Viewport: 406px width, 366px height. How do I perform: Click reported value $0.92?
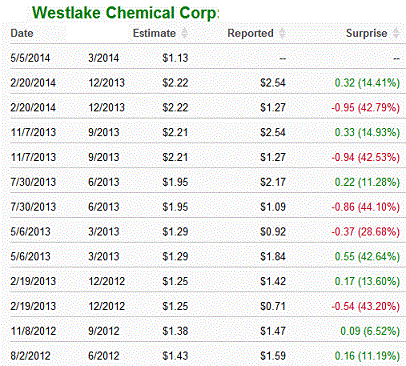point(273,232)
